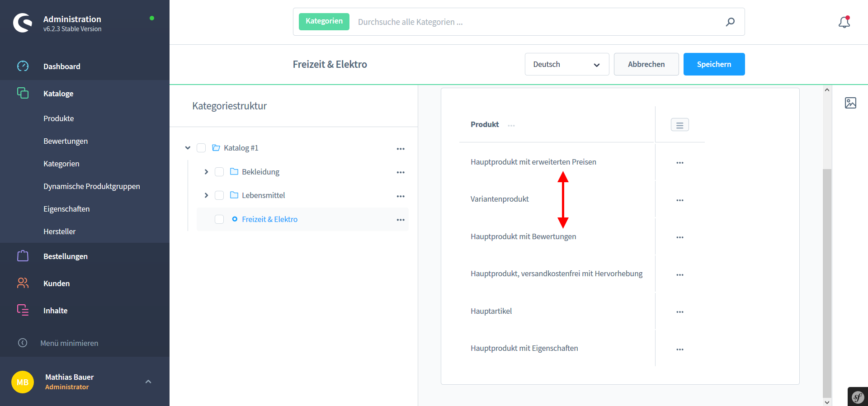868x406 pixels.
Task: Open the product column settings list icon
Action: [679, 125]
